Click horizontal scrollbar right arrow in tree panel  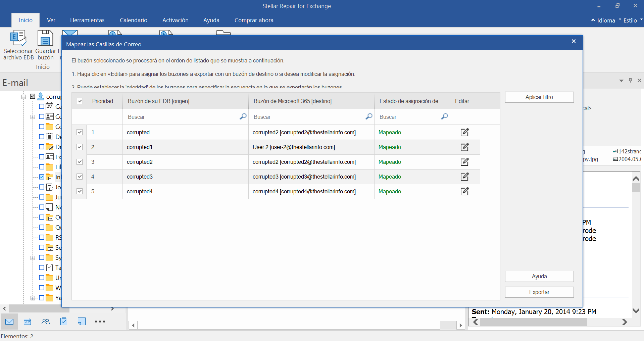[x=112, y=308]
